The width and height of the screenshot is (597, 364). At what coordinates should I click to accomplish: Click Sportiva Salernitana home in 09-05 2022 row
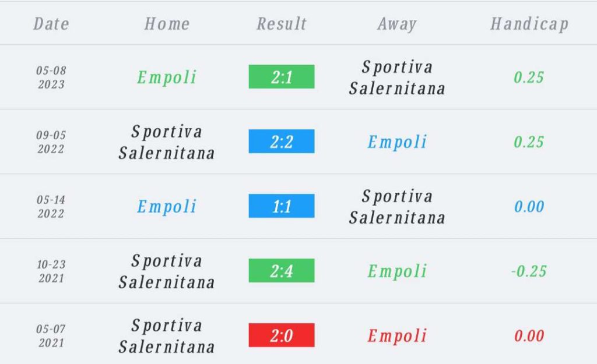tap(167, 142)
